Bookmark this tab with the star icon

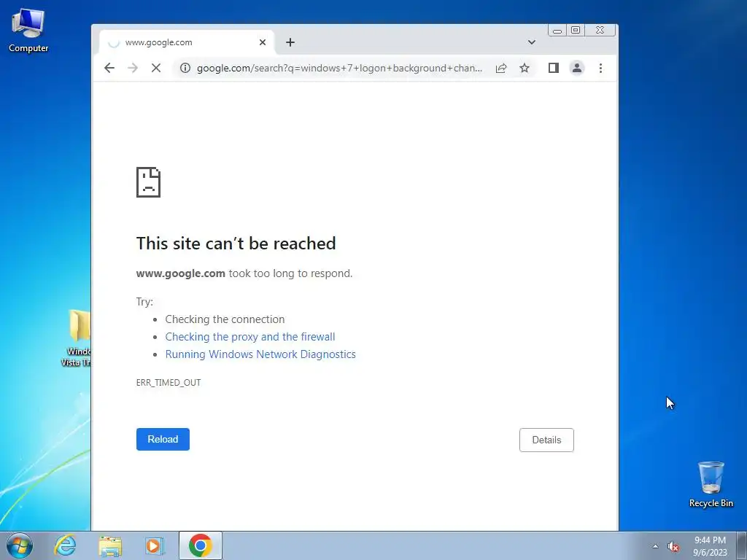point(524,68)
